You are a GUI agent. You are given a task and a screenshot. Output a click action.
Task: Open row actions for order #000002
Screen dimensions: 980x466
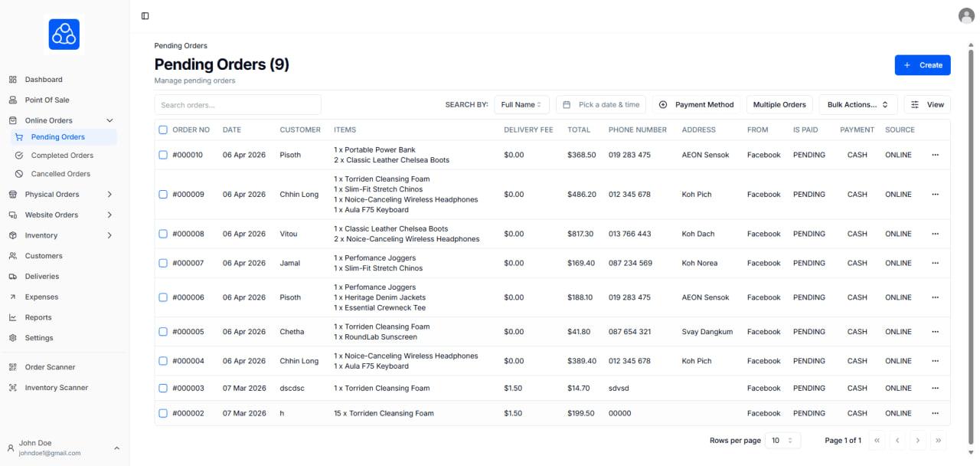935,413
